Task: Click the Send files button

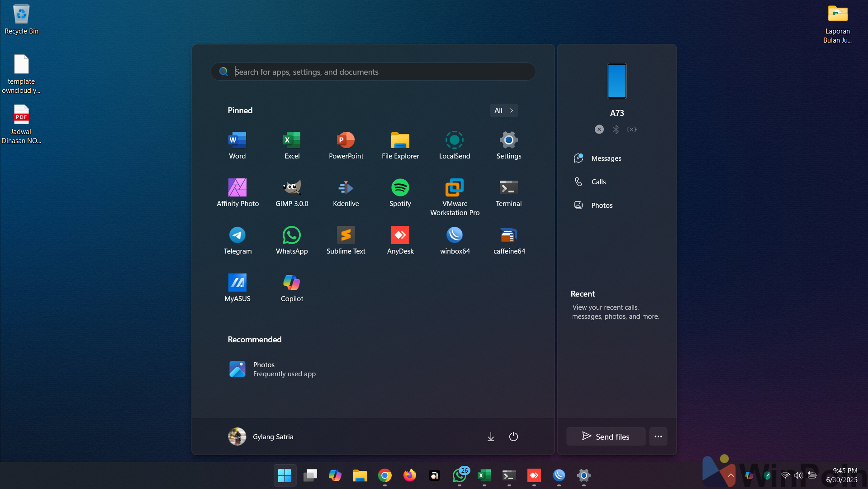Action: click(606, 436)
